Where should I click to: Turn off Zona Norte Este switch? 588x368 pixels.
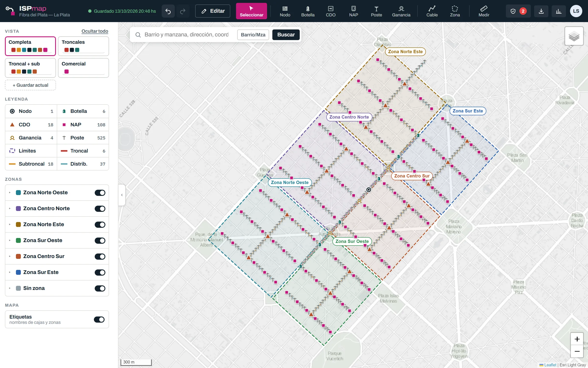tap(100, 224)
